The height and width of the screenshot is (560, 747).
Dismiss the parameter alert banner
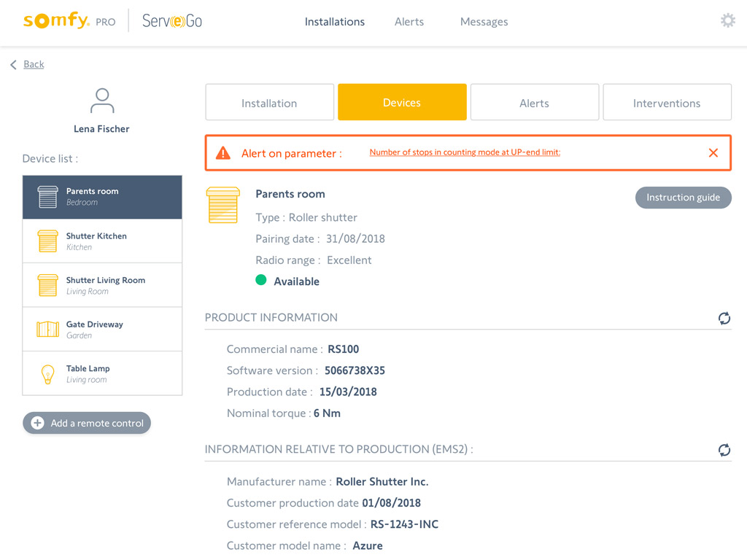[713, 153]
